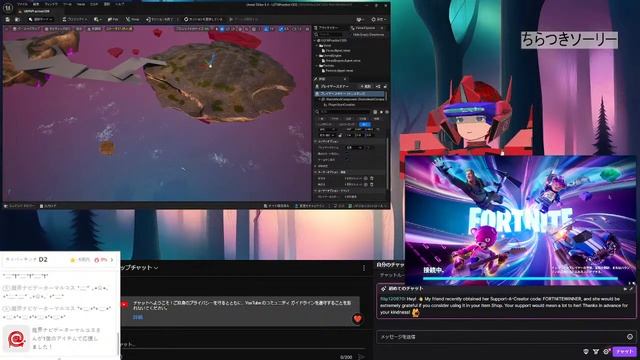640x360 pixels.
Task: Select the highlighted player spawner instance row
Action: (x=350, y=94)
